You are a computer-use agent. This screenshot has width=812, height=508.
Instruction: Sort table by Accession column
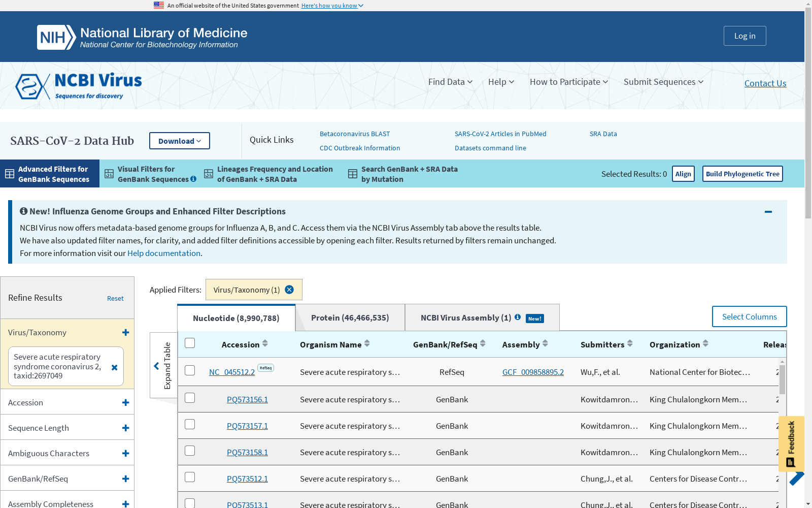point(265,344)
